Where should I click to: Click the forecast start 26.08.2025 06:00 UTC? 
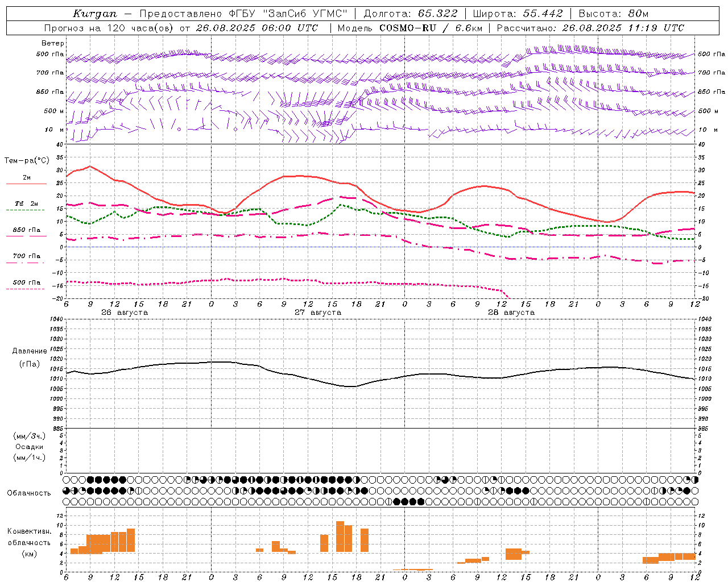point(257,28)
